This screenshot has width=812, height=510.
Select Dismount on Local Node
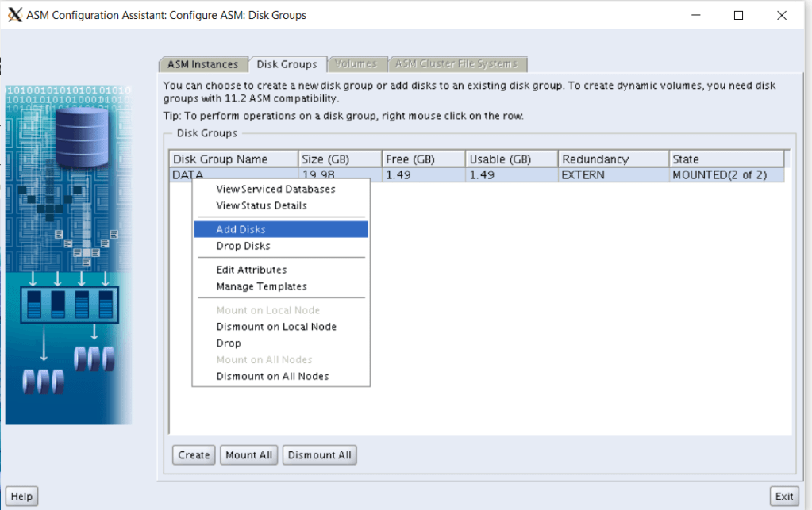click(276, 327)
